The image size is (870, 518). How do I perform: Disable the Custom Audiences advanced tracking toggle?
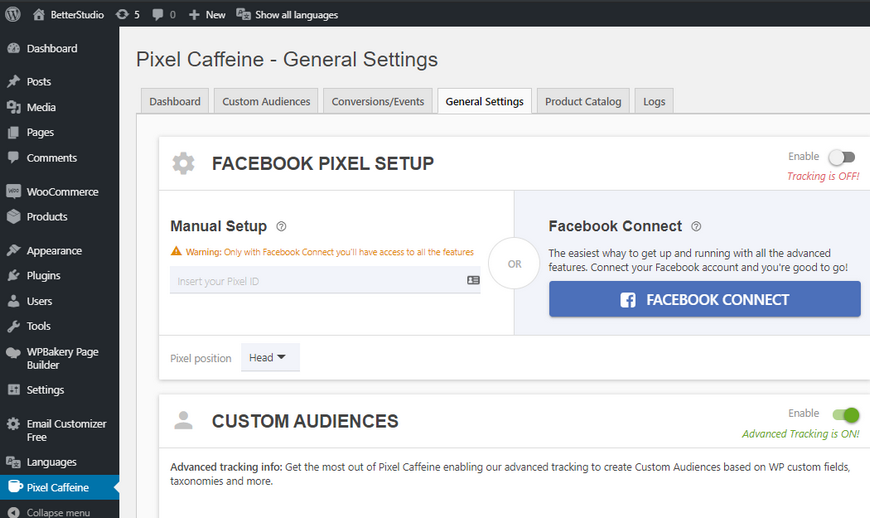[x=845, y=414]
